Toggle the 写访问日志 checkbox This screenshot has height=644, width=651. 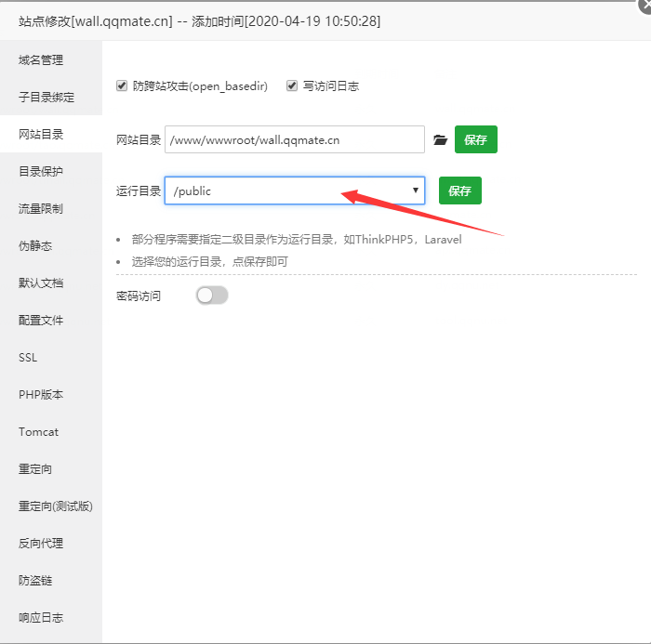pos(292,86)
